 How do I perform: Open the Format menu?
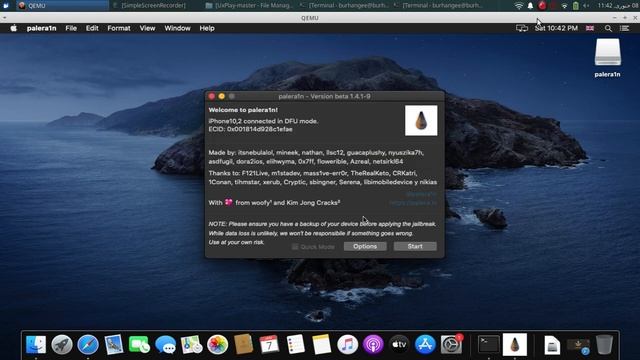coord(119,28)
